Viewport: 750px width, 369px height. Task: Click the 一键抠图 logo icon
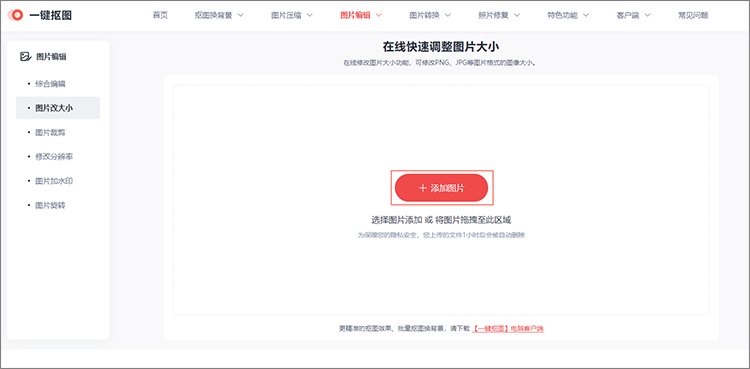[x=16, y=15]
